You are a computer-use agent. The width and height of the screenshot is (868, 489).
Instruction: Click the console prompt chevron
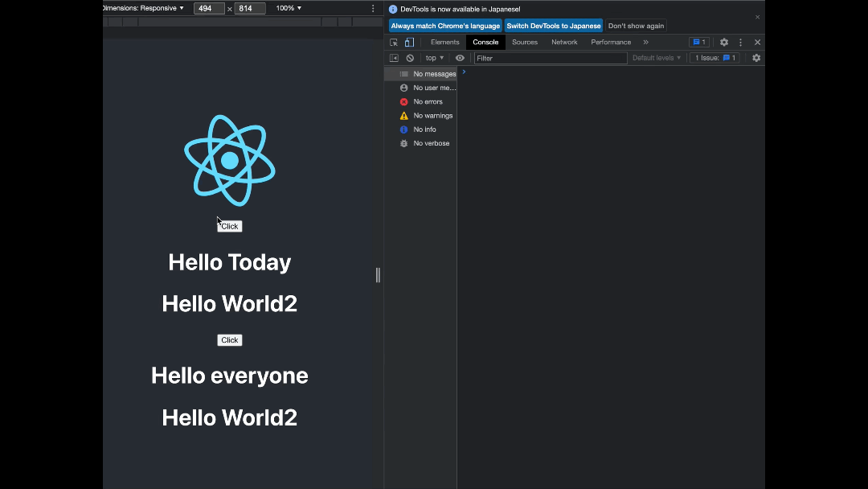coord(464,72)
